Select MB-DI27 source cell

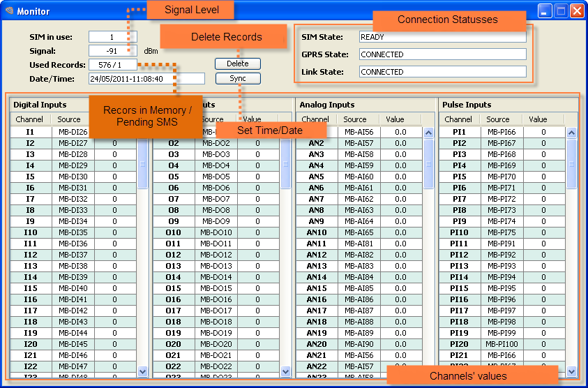73,143
